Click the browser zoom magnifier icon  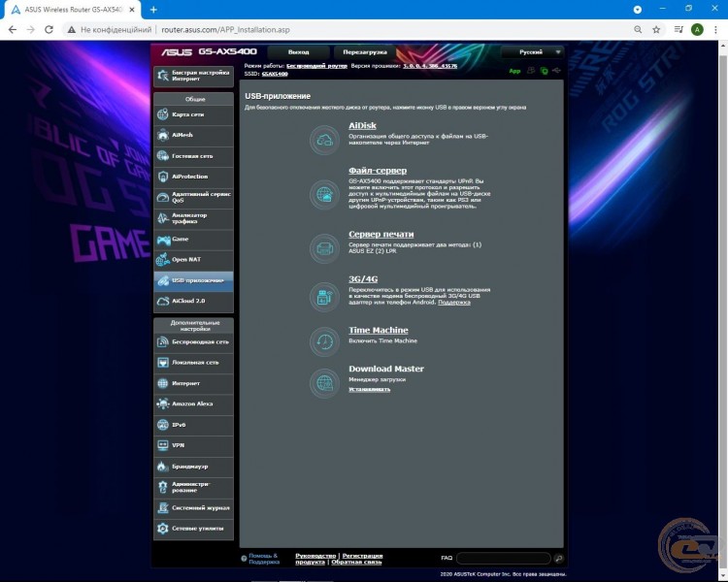tap(638, 30)
